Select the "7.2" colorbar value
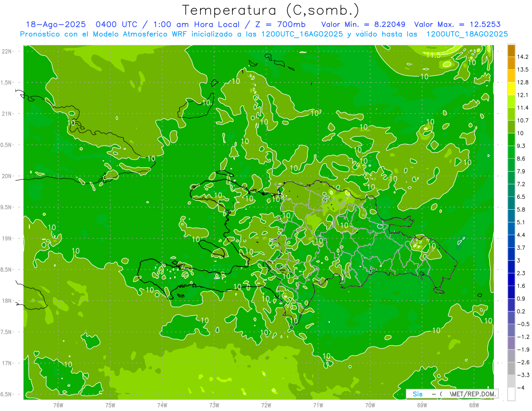The height and width of the screenshot is (411, 532). [522, 184]
